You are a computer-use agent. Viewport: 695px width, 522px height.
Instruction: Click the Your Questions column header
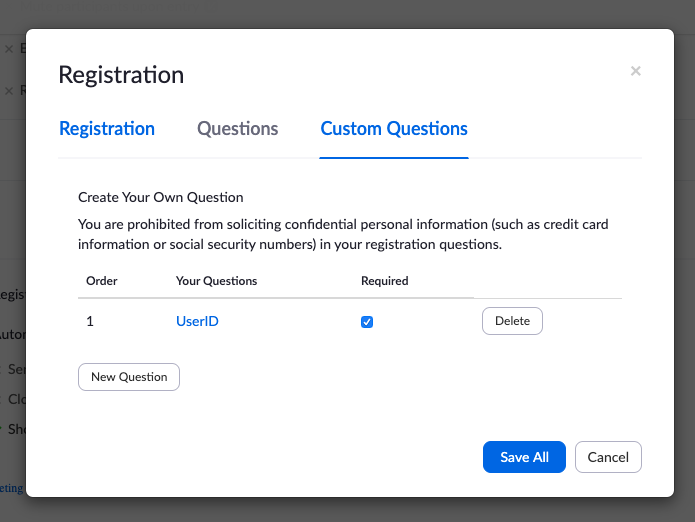(x=216, y=281)
